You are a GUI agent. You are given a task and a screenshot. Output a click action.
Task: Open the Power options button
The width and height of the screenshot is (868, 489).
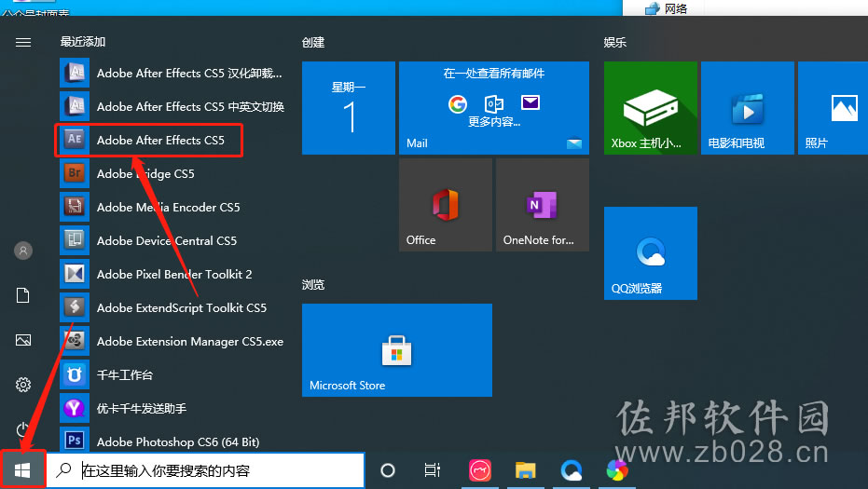pyautogui.click(x=23, y=428)
